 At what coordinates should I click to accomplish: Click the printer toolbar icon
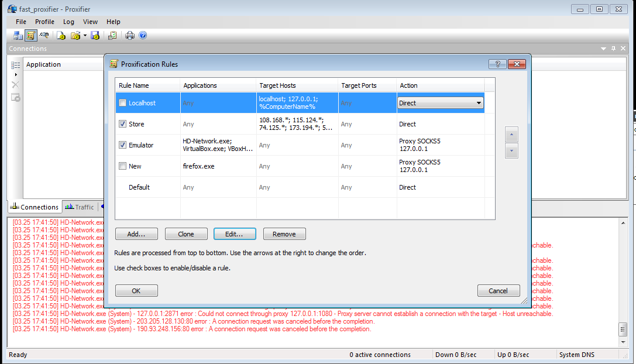point(130,36)
